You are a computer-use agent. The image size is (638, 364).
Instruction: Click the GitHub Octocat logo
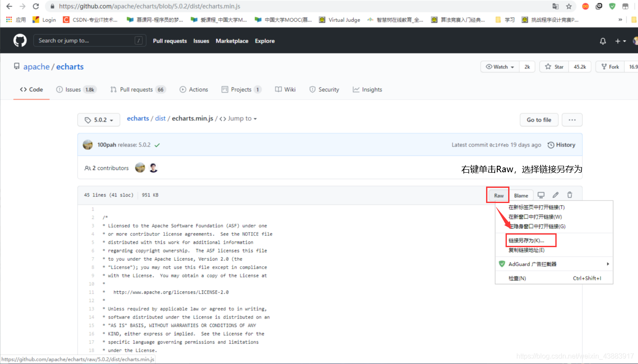(19, 40)
